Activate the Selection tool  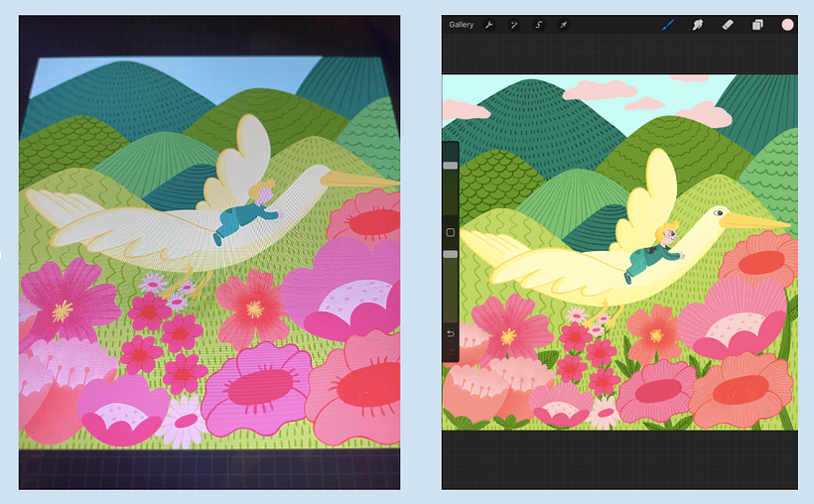[538, 25]
